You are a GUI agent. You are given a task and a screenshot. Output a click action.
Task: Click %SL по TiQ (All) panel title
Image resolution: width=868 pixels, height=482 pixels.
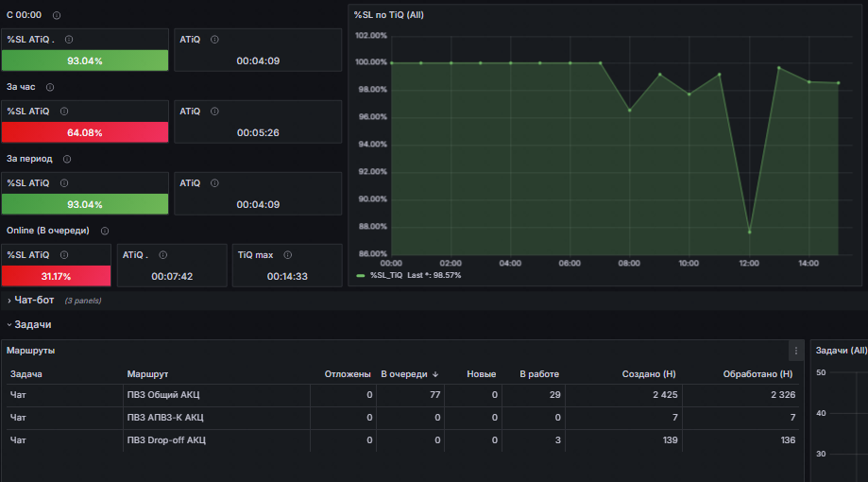coord(388,15)
